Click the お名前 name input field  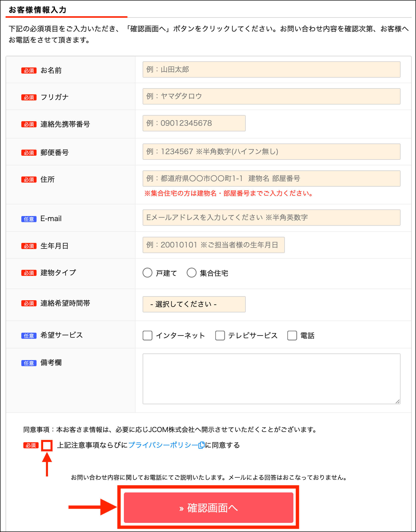pos(271,69)
